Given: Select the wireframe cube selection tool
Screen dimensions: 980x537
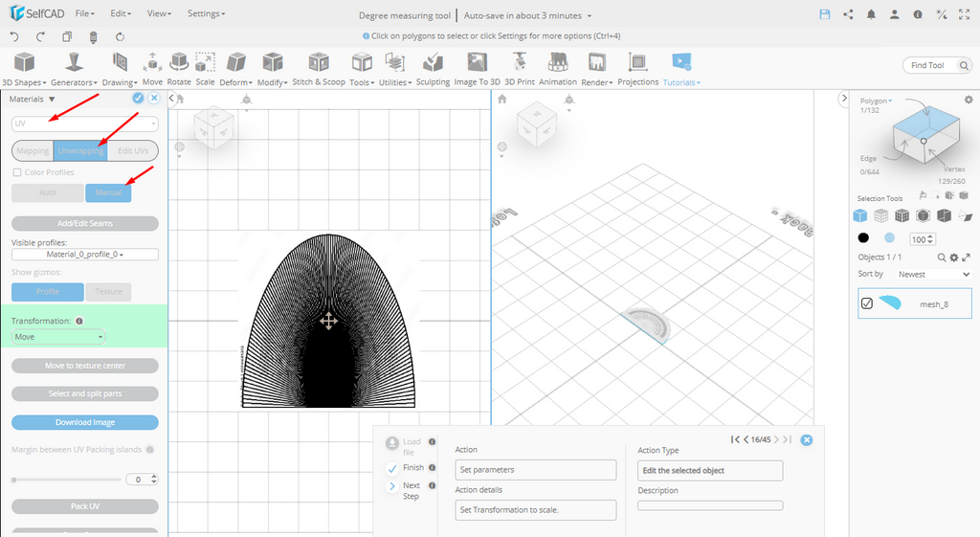Looking at the screenshot, I should click(x=880, y=215).
